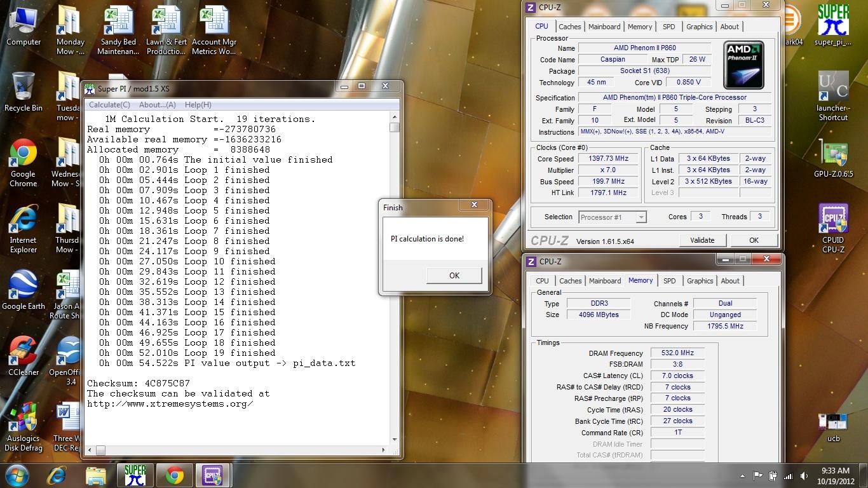
Task: Click OK in Finish dialog
Action: pos(454,275)
